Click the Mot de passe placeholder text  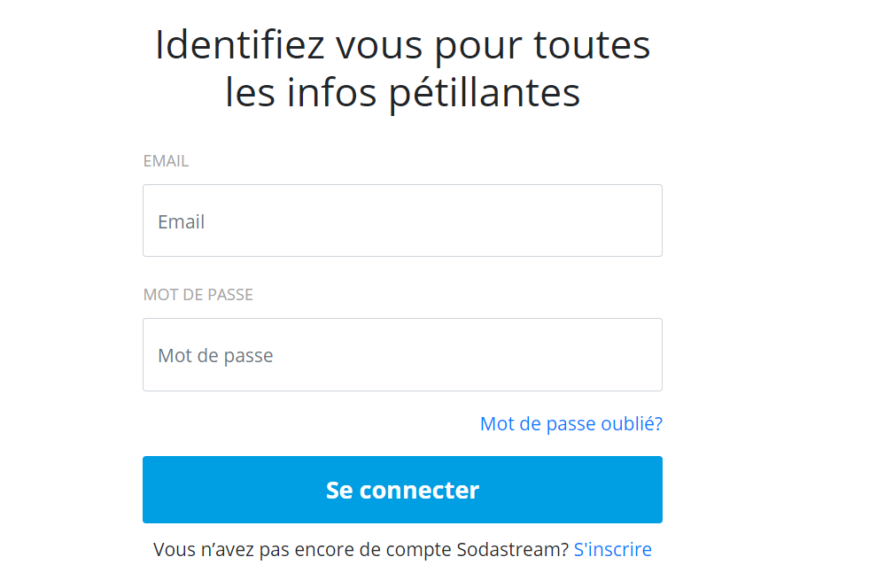point(216,355)
